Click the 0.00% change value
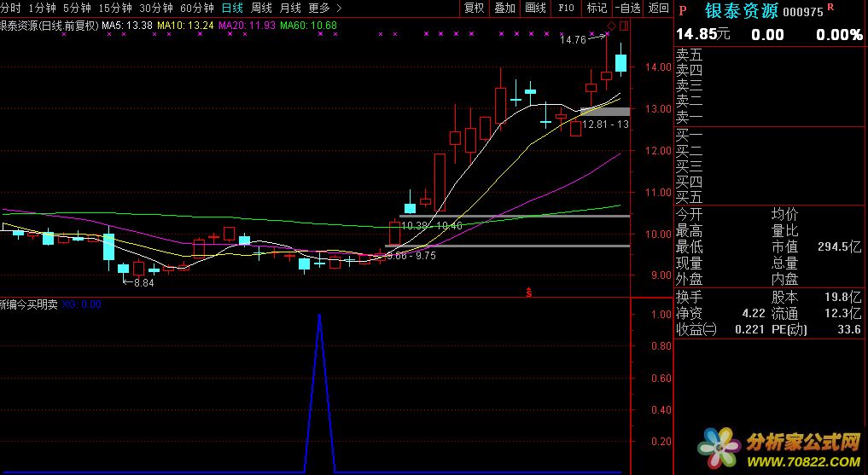Screen dimensions: 868x475 839,35
